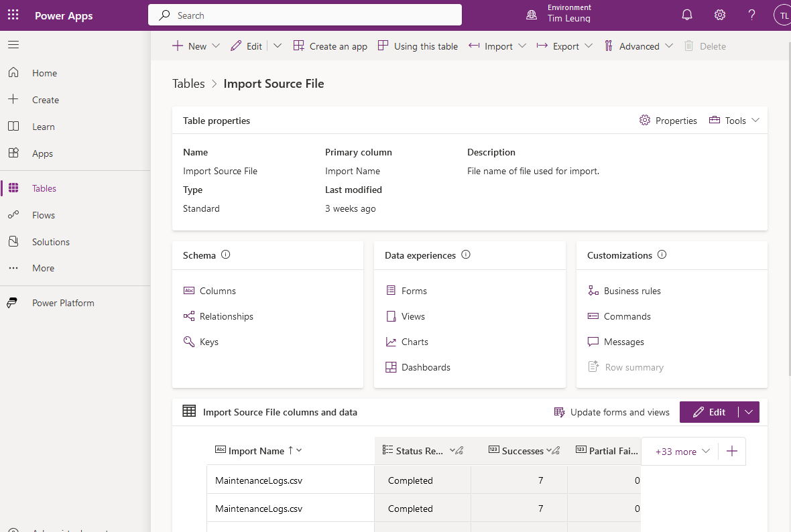Open the Commands link
Image resolution: width=791 pixels, height=532 pixels.
click(627, 316)
